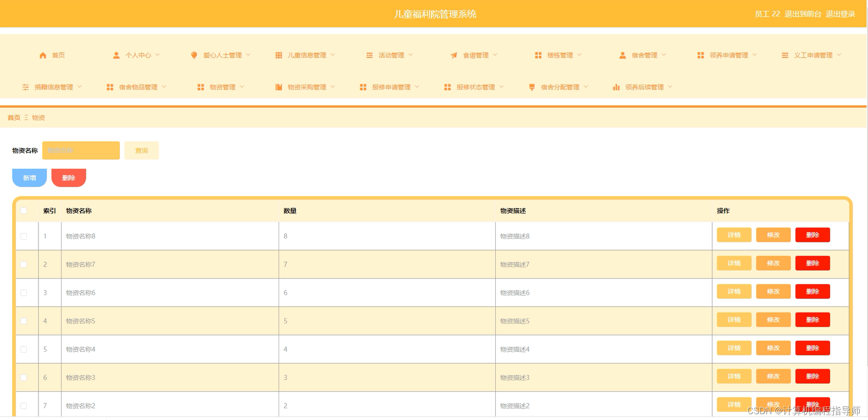The width and height of the screenshot is (868, 420).
Task: Click the 退出到前台 link
Action: (x=803, y=14)
